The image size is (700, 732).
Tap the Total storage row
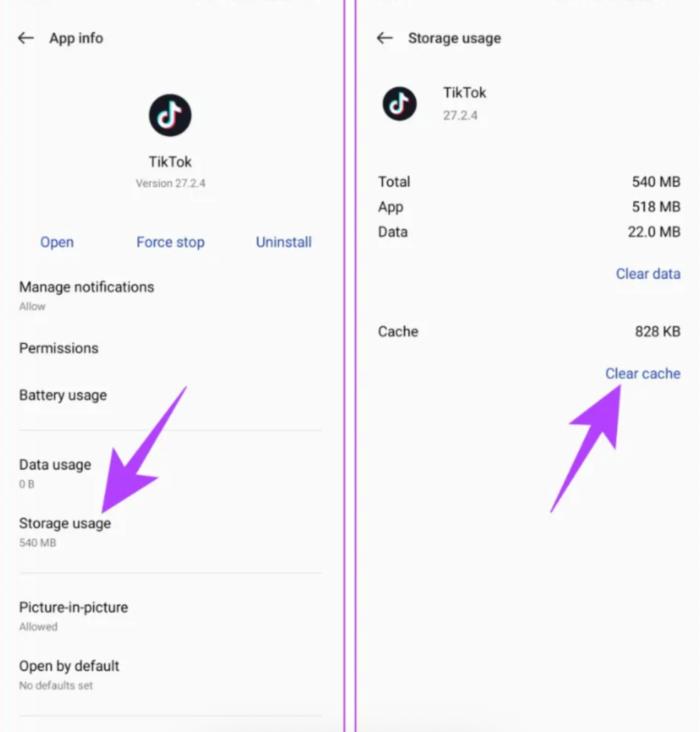coord(529,182)
